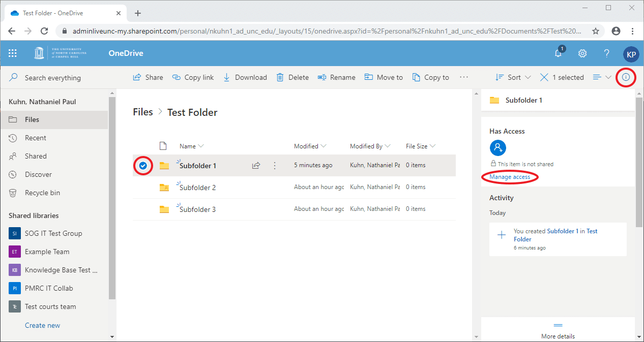Open the information details pane icon
Screen dimensions: 644x342
tap(626, 77)
